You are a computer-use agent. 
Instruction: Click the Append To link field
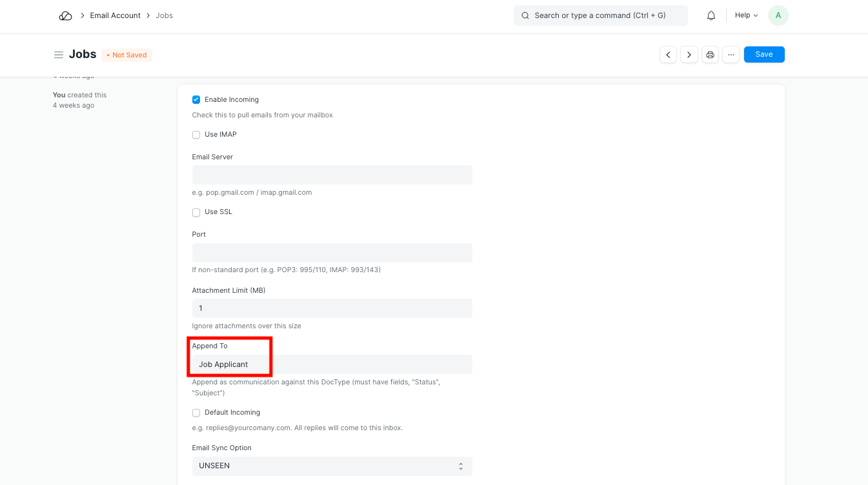coord(332,364)
